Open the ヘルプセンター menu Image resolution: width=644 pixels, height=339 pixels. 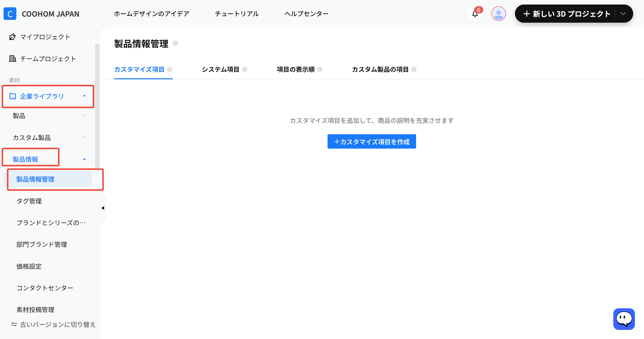point(307,14)
